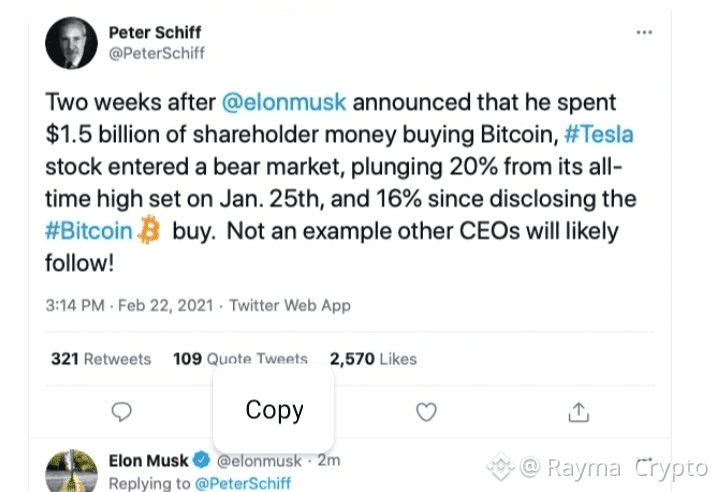Open the #Bitcoin hashtag link
Image resolution: width=716 pixels, height=492 pixels.
pyautogui.click(x=91, y=232)
